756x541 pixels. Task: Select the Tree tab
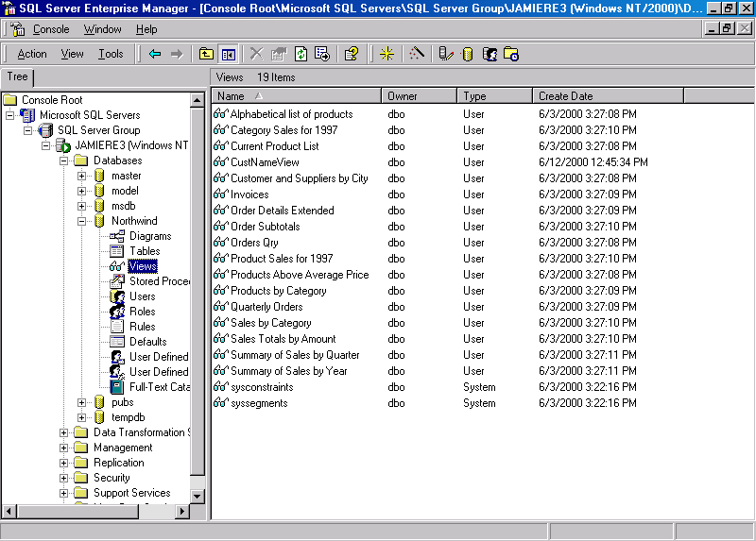click(x=17, y=76)
